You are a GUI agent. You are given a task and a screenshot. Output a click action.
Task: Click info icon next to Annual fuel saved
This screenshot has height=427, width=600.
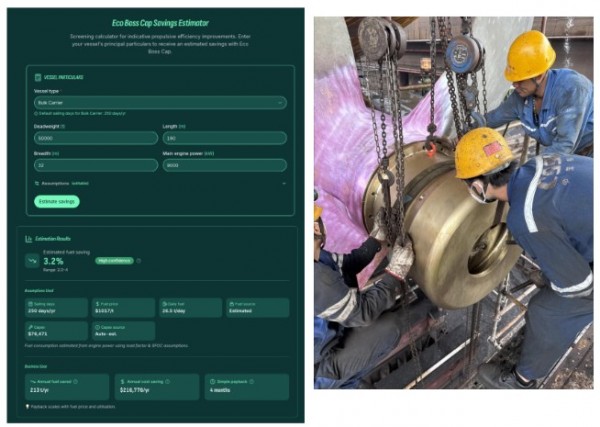tap(75, 380)
